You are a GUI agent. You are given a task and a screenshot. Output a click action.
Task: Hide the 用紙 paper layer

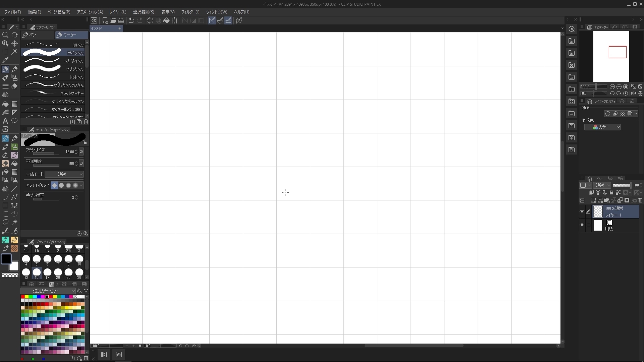click(582, 225)
